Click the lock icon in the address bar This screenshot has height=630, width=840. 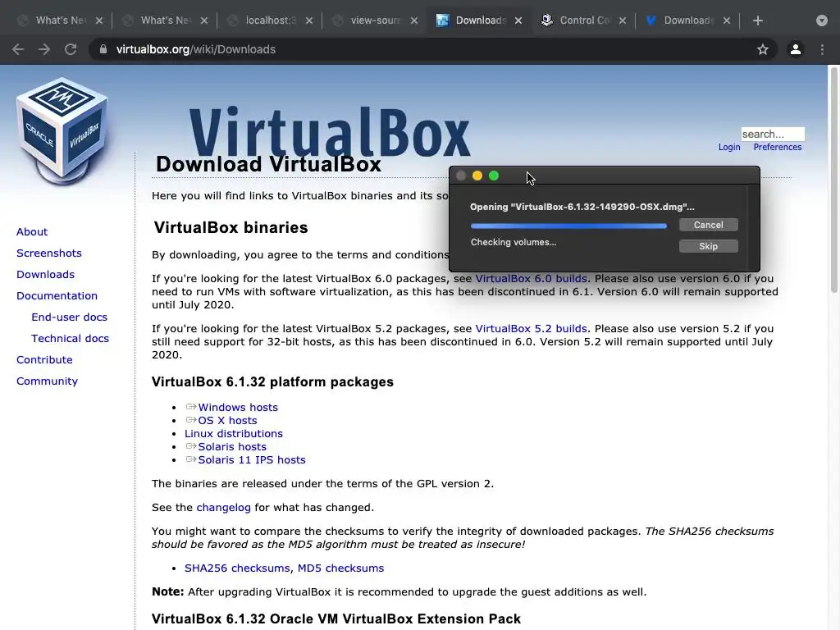[x=103, y=49]
